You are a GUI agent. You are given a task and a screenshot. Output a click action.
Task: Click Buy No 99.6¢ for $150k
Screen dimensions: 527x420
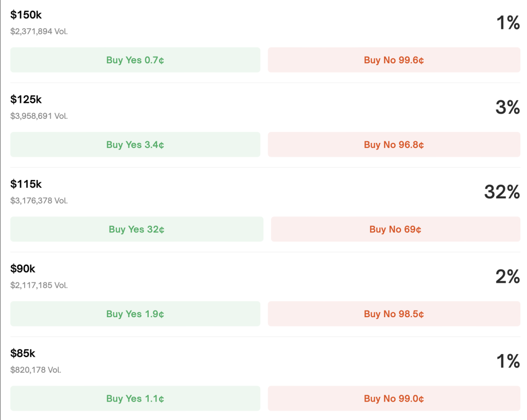[x=394, y=60]
